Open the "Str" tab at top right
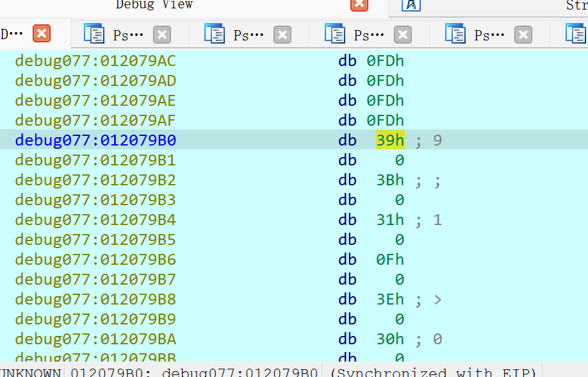This screenshot has height=377, width=588. (x=576, y=6)
